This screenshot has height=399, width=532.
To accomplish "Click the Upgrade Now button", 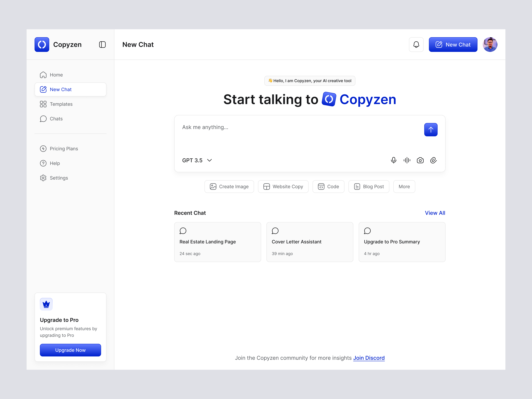I will (70, 350).
